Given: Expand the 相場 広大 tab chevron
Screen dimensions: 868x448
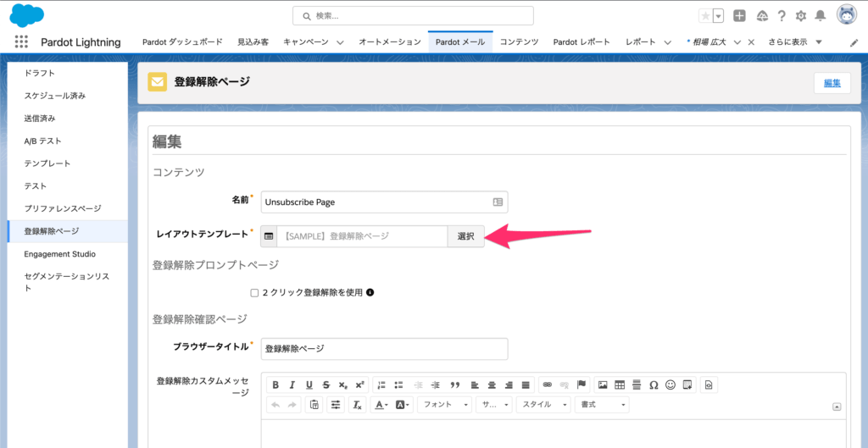Looking at the screenshot, I should coord(737,42).
